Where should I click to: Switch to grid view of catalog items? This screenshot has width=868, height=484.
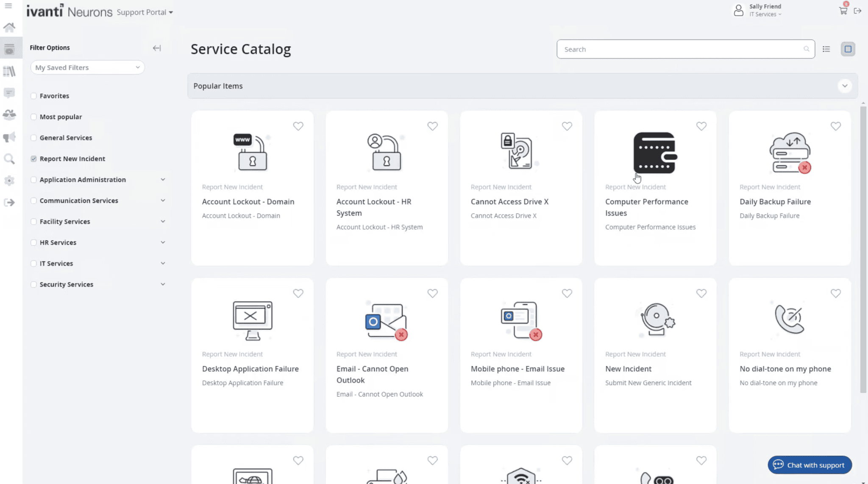(848, 49)
